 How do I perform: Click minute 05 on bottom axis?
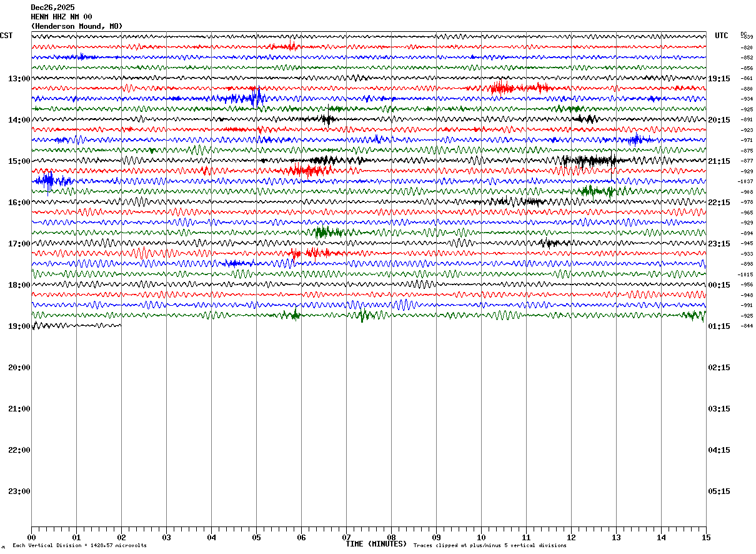[256, 537]
